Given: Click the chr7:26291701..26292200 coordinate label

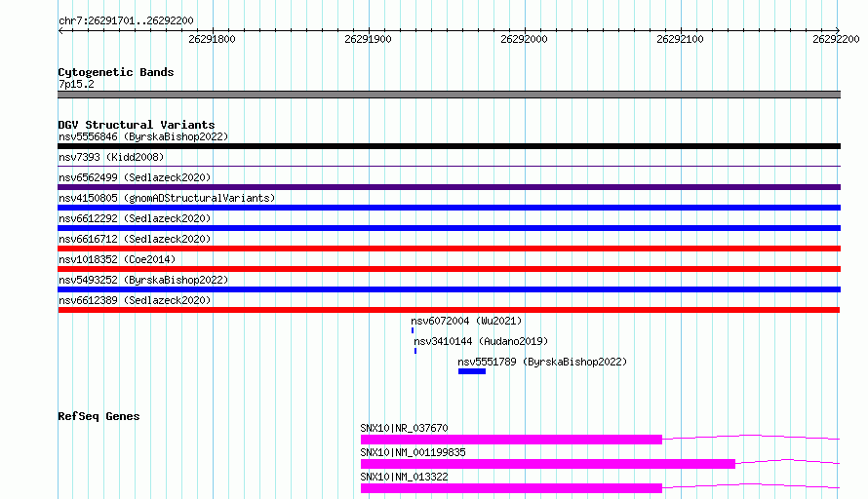Looking at the screenshot, I should pos(126,20).
